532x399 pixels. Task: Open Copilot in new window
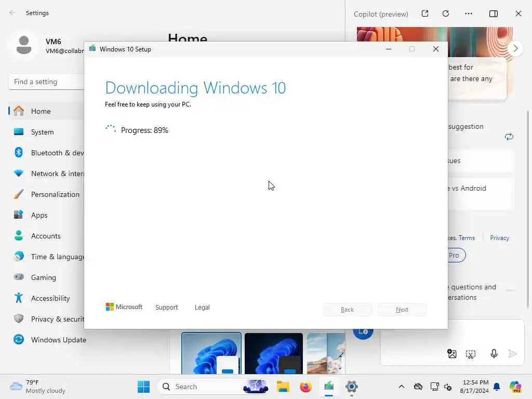(x=425, y=14)
